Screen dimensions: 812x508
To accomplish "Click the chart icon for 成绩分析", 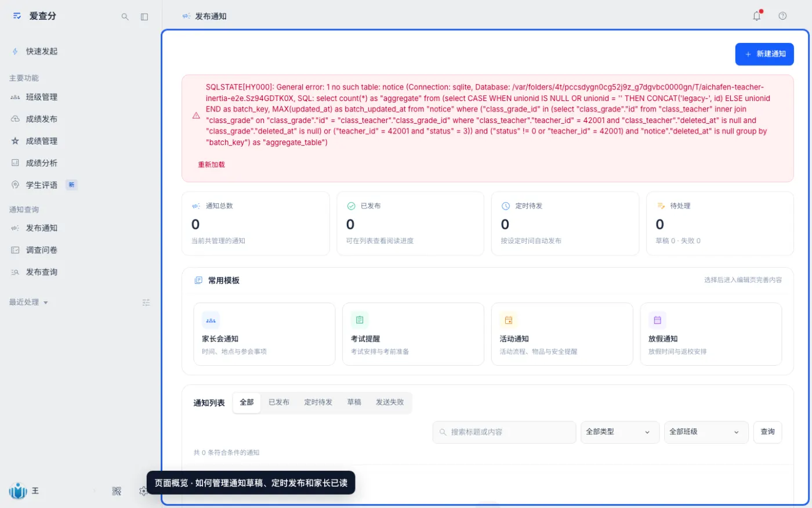I will click(15, 163).
